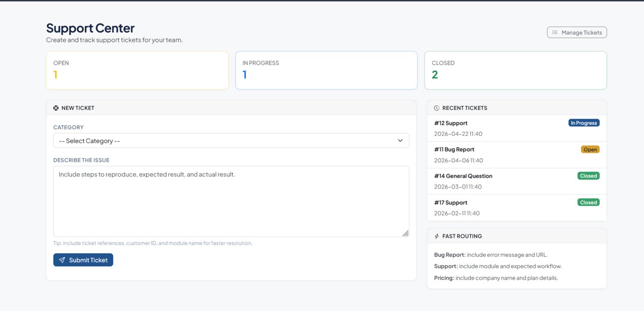Image resolution: width=644 pixels, height=311 pixels.
Task: Select the CLOSED status summary card
Action: pos(516,70)
